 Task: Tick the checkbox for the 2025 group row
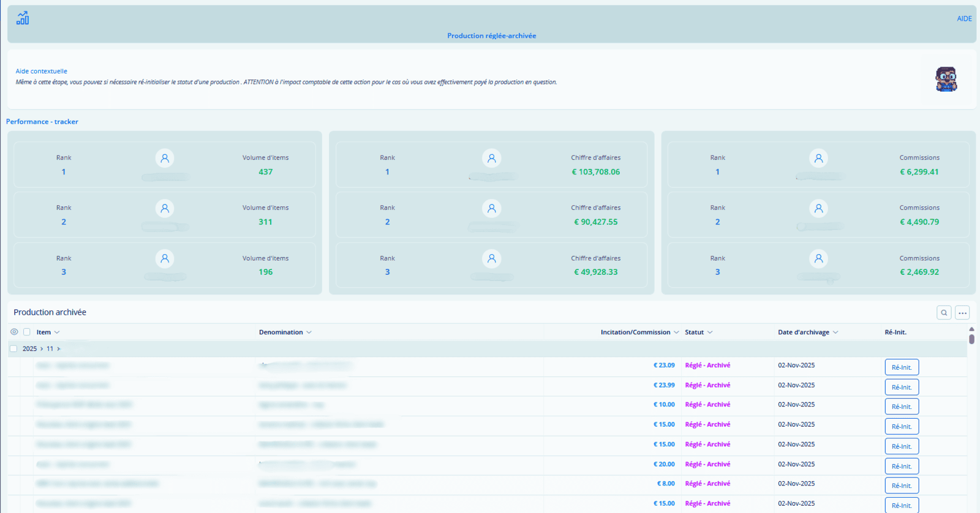pos(13,349)
